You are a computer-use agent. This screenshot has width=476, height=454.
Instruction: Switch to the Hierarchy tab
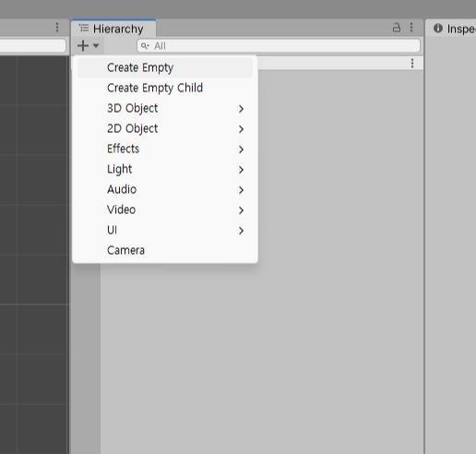[x=113, y=29]
